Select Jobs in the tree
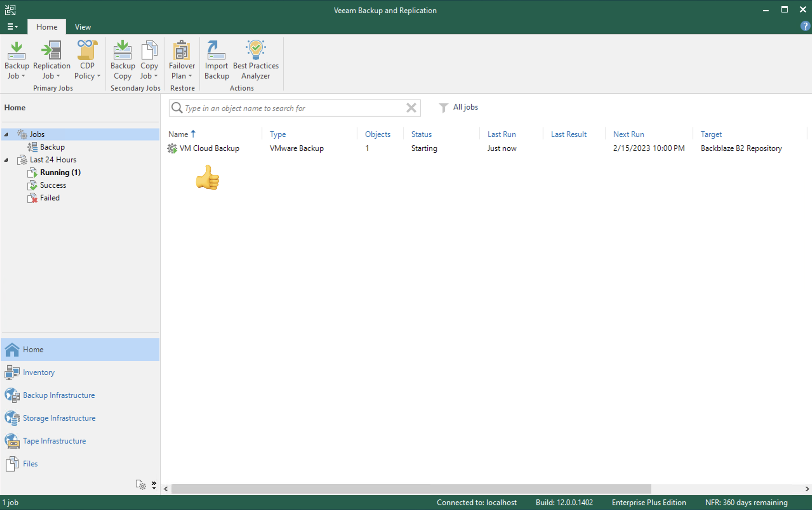This screenshot has width=812, height=510. [x=80, y=134]
